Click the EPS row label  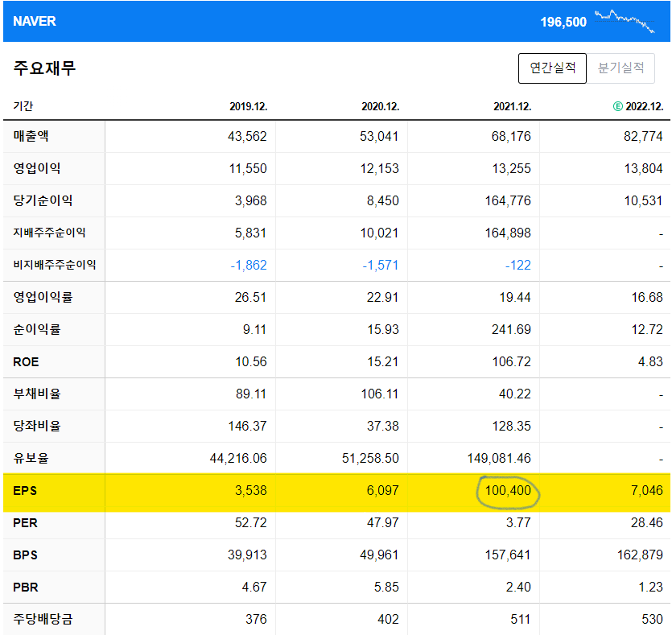[x=25, y=491]
